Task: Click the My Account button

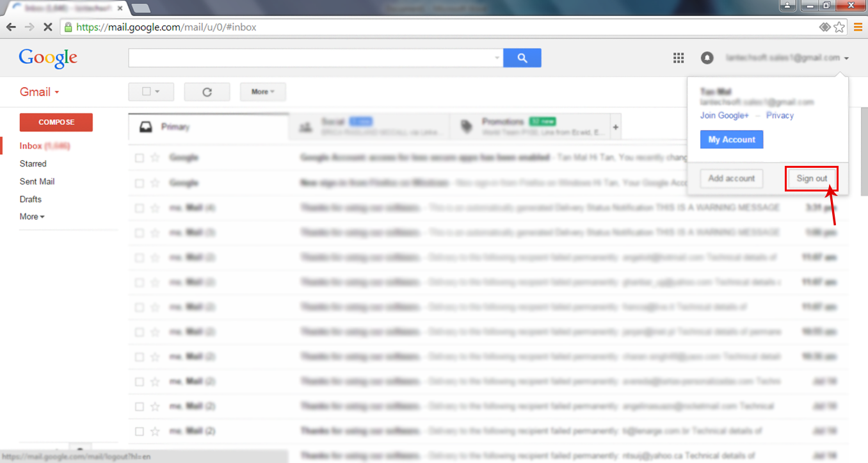Action: pyautogui.click(x=732, y=140)
